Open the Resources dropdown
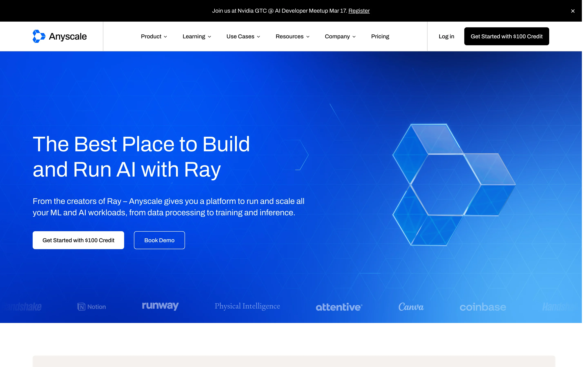 click(292, 36)
